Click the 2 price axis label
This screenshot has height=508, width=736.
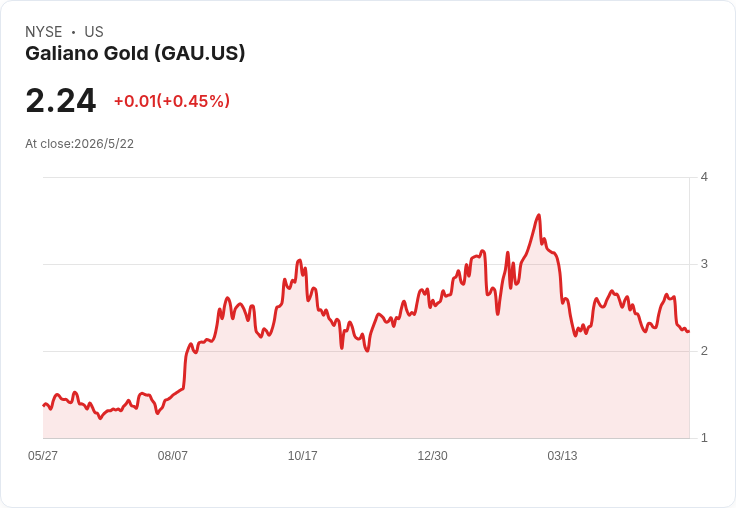(704, 351)
